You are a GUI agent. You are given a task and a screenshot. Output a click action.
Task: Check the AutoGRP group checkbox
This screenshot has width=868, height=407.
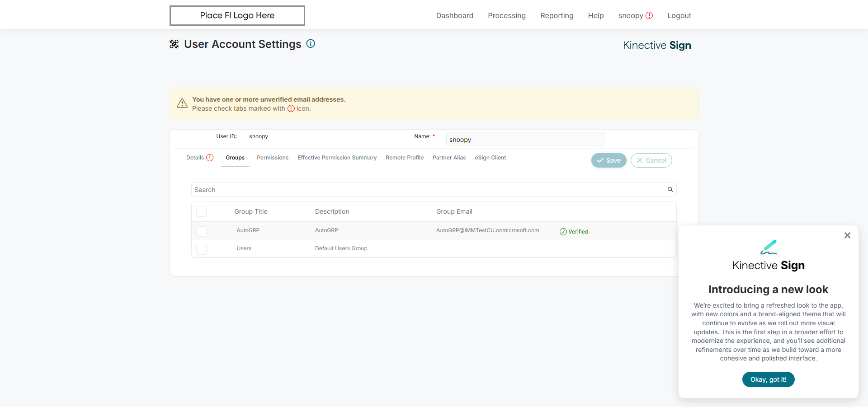pyautogui.click(x=202, y=231)
